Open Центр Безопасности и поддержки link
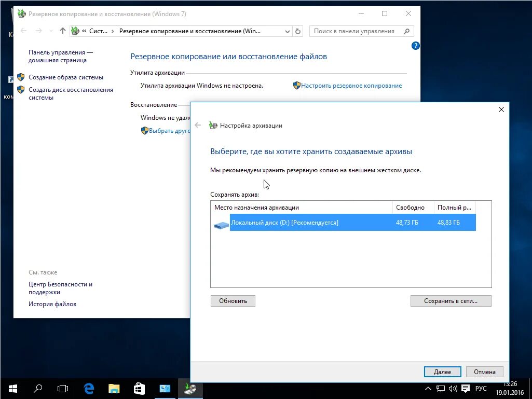The width and height of the screenshot is (532, 399). [x=60, y=288]
